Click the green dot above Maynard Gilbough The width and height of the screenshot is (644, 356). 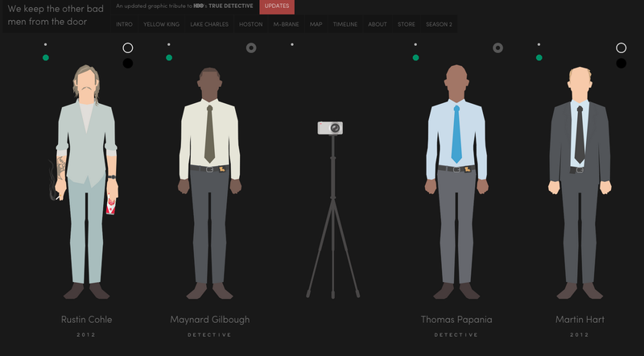(x=169, y=57)
